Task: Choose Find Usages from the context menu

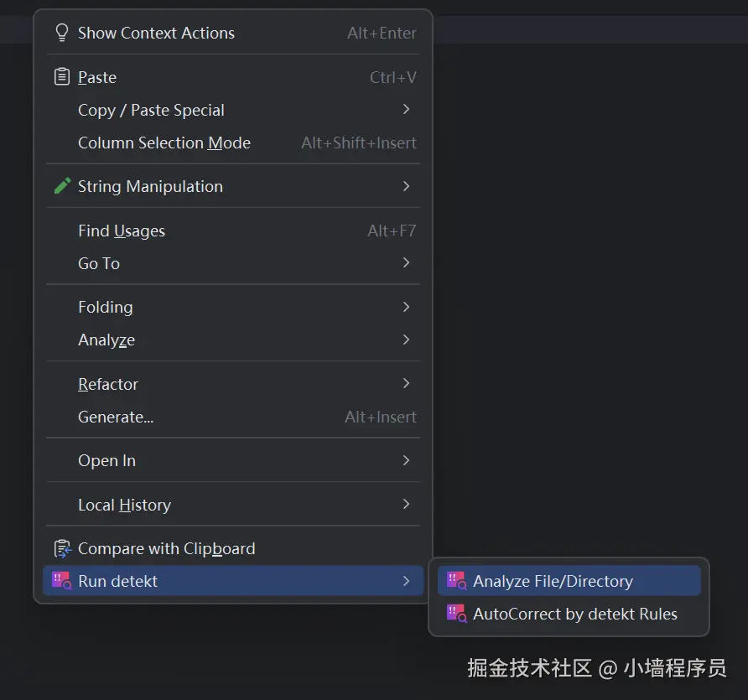Action: point(122,231)
